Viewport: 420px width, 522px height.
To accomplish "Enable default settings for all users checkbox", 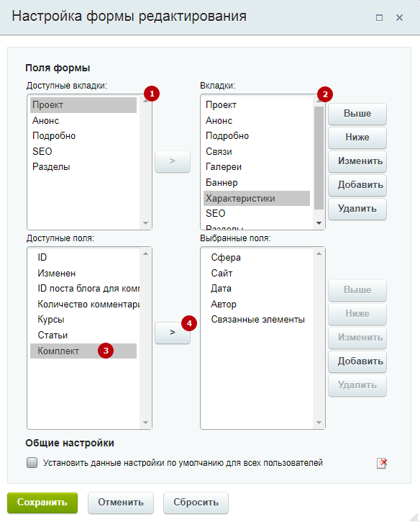I will click(x=32, y=463).
